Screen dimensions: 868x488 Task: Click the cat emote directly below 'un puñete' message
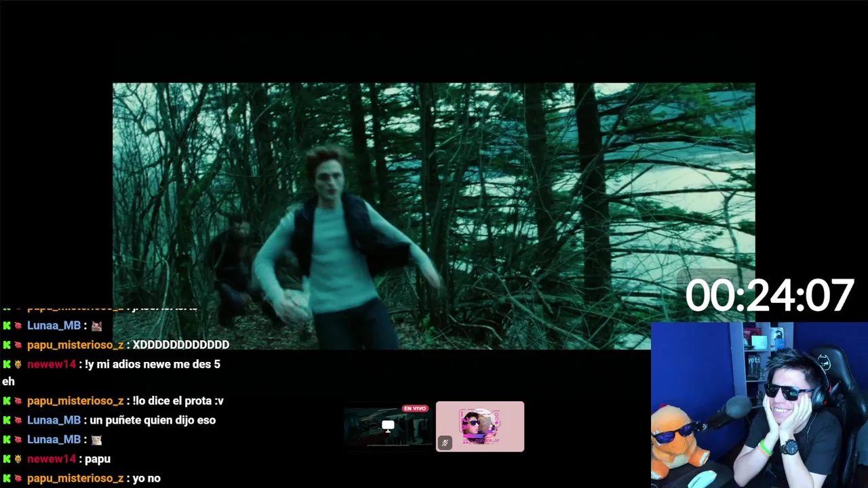pyautogui.click(x=96, y=440)
